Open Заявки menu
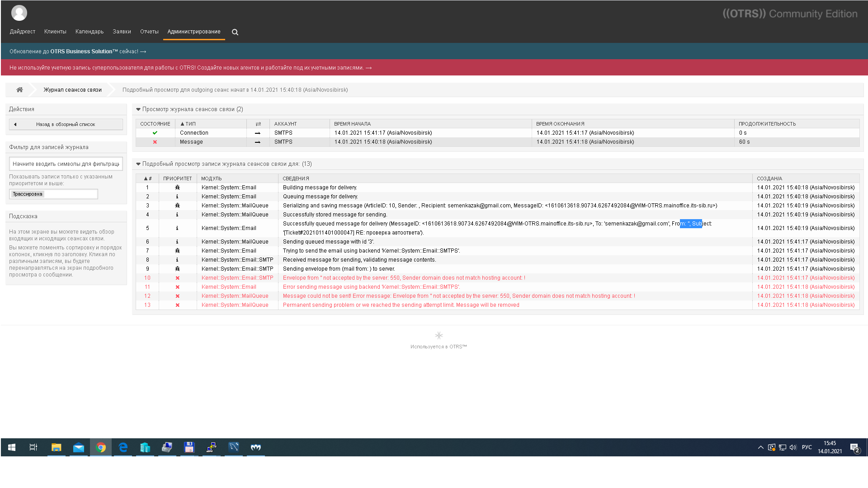Screen dimensions: 868x488 point(122,32)
